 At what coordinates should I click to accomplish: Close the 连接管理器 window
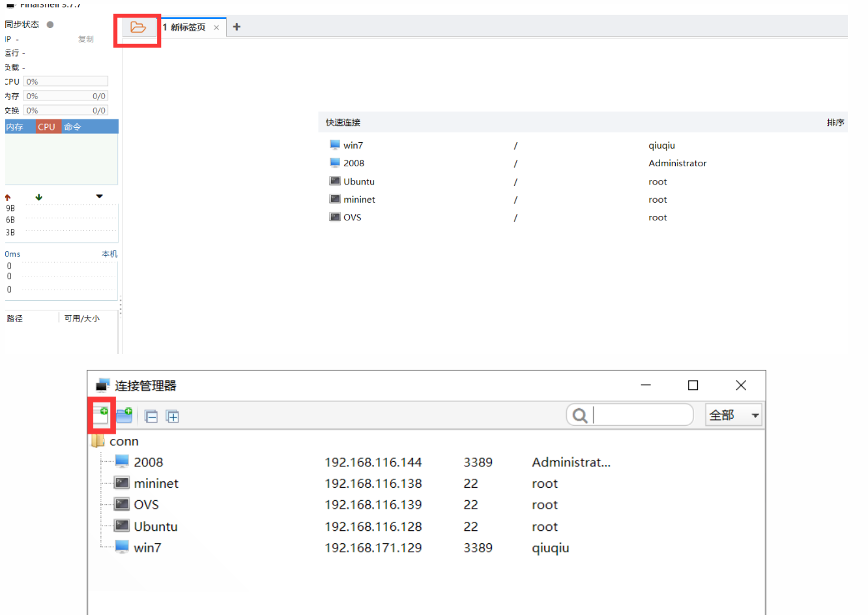coord(741,385)
